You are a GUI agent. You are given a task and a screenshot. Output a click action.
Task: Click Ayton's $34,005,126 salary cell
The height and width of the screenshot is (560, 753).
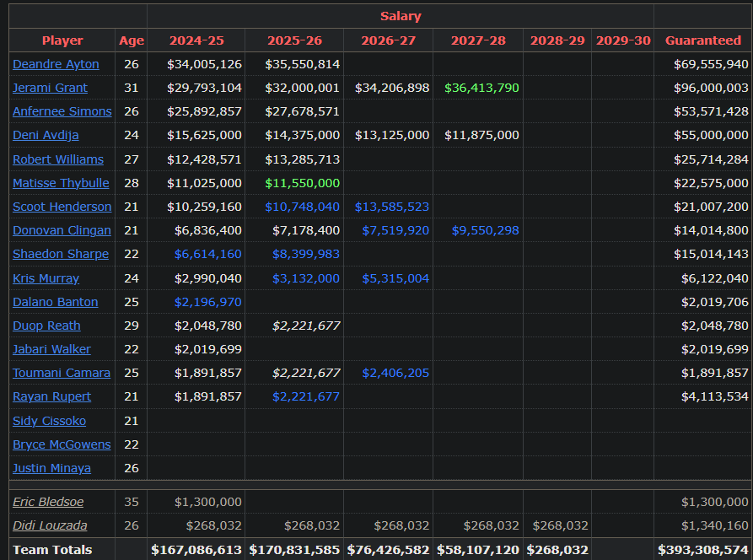(x=204, y=64)
